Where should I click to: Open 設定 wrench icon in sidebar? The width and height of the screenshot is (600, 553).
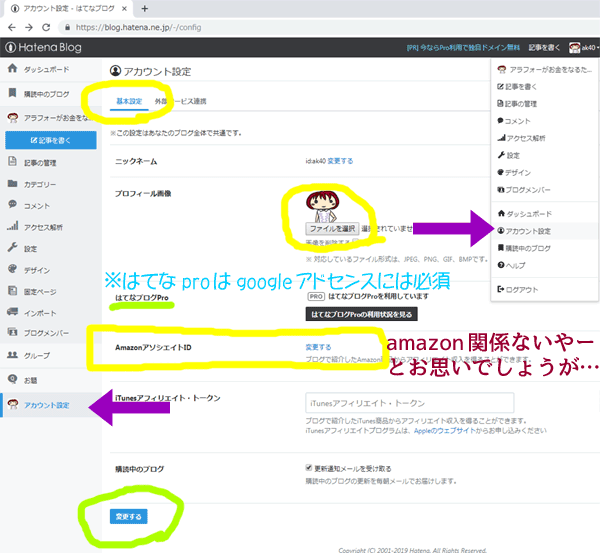13,247
